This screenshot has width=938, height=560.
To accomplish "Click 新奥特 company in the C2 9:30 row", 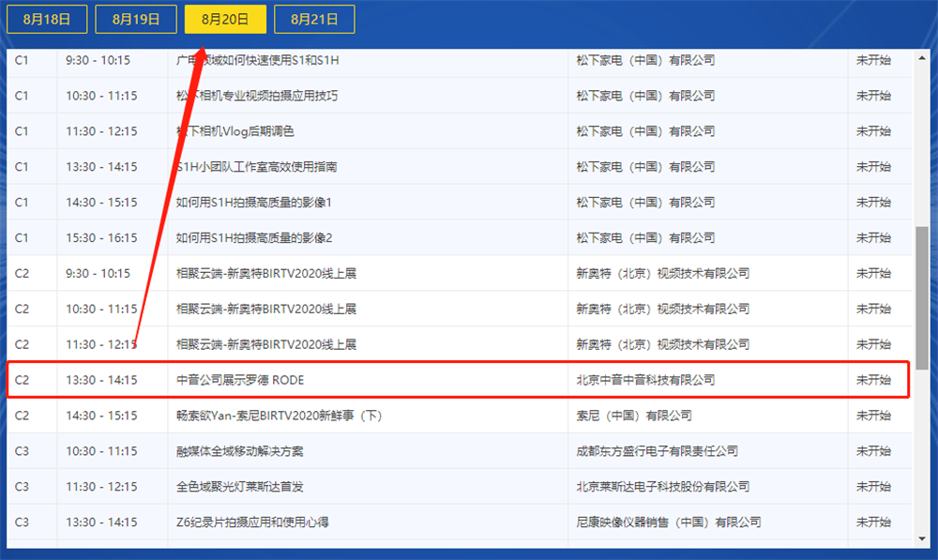I will [663, 273].
